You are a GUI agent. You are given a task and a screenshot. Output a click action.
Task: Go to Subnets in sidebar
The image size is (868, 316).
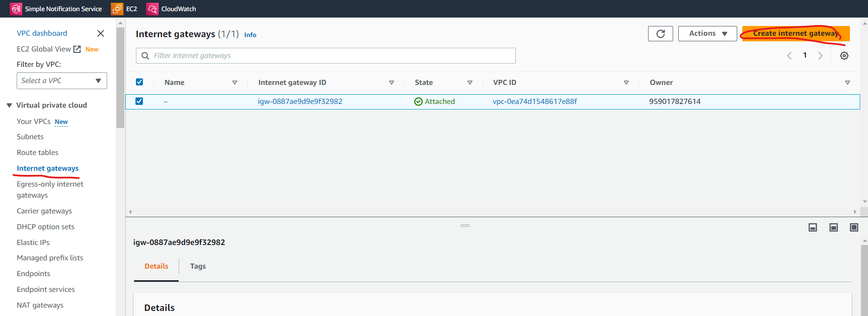coord(30,137)
